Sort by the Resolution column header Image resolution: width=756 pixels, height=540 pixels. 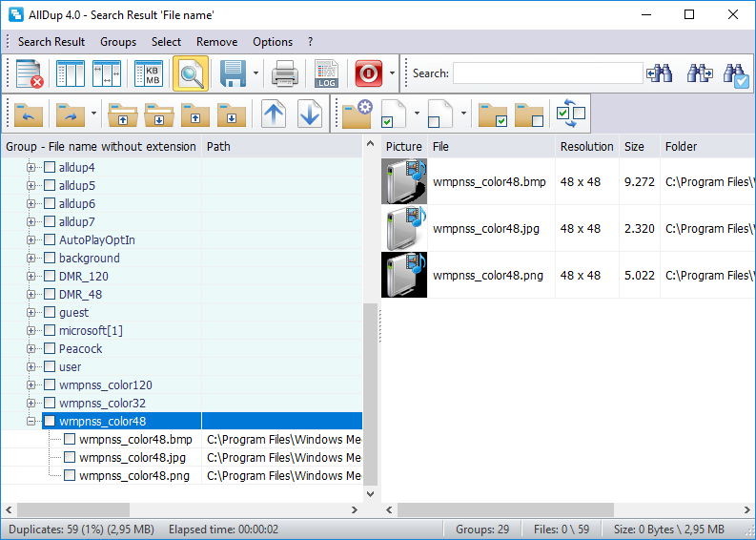(x=586, y=146)
